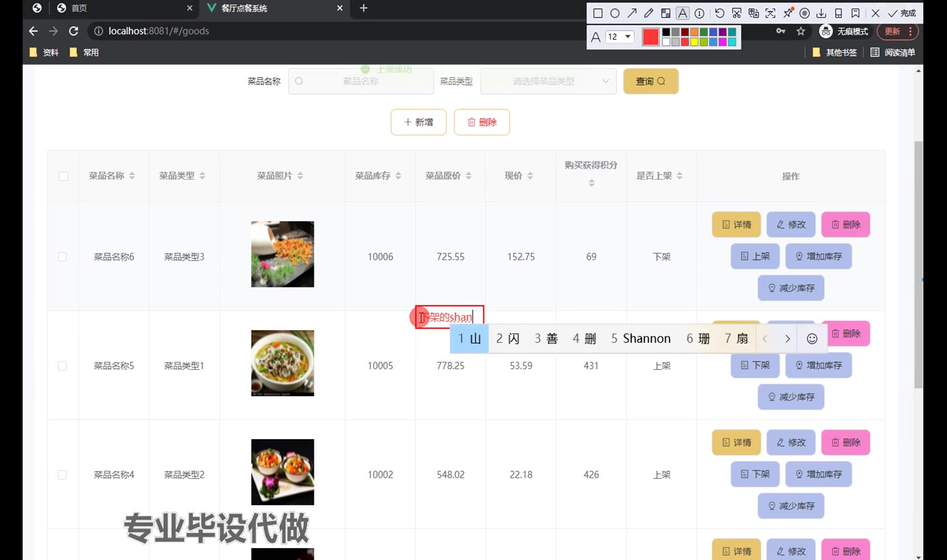This screenshot has height=560, width=947.
Task: Click 下架 for 菜品名称5
Action: tap(755, 365)
